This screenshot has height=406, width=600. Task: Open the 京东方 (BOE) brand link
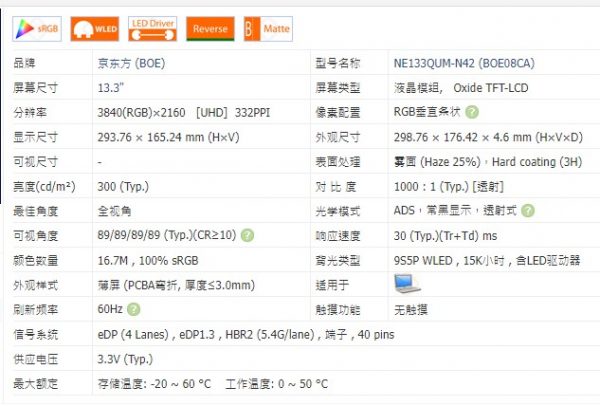(x=131, y=63)
